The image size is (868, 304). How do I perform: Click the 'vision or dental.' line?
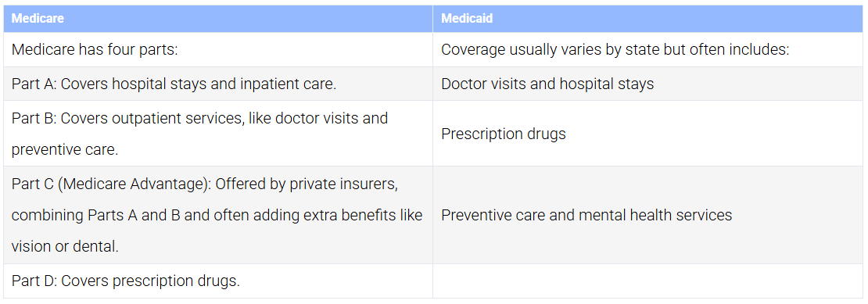click(x=65, y=247)
